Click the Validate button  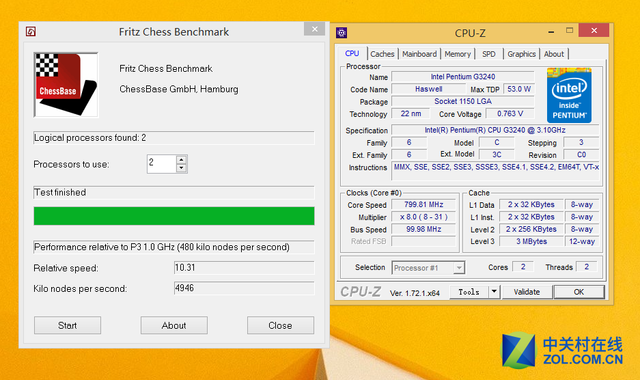coord(527,292)
